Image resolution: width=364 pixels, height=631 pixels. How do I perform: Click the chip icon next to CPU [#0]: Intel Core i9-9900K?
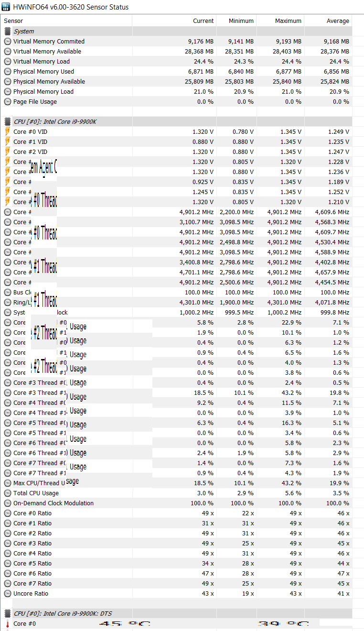click(8, 121)
